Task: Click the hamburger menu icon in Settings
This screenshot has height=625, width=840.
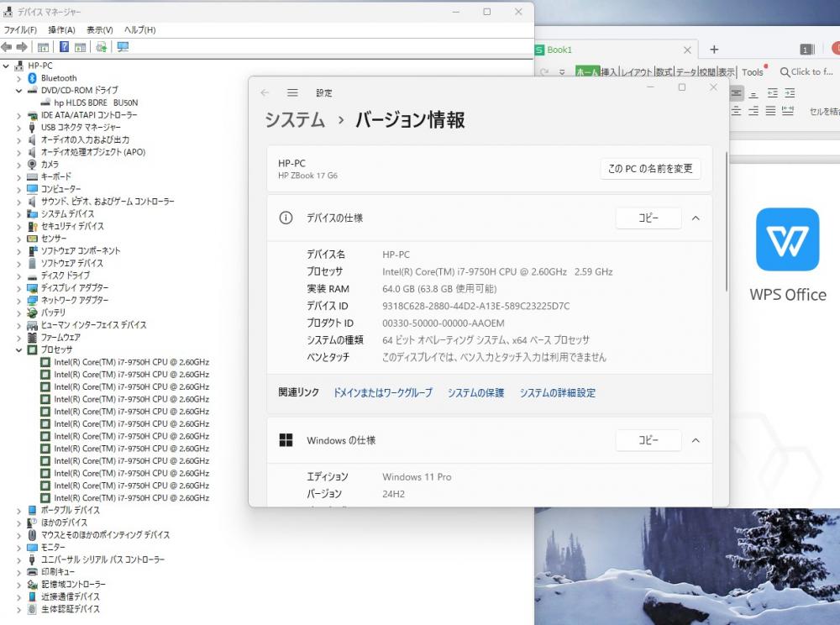Action: 292,92
